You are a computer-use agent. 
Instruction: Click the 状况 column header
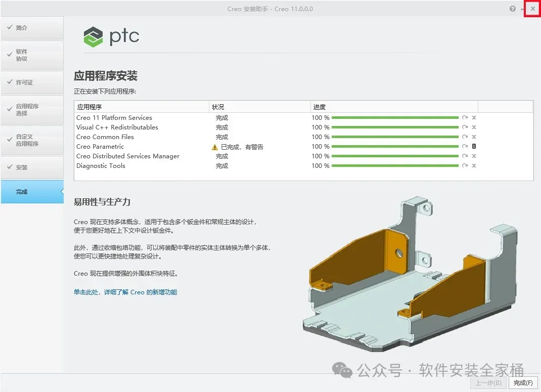point(260,107)
